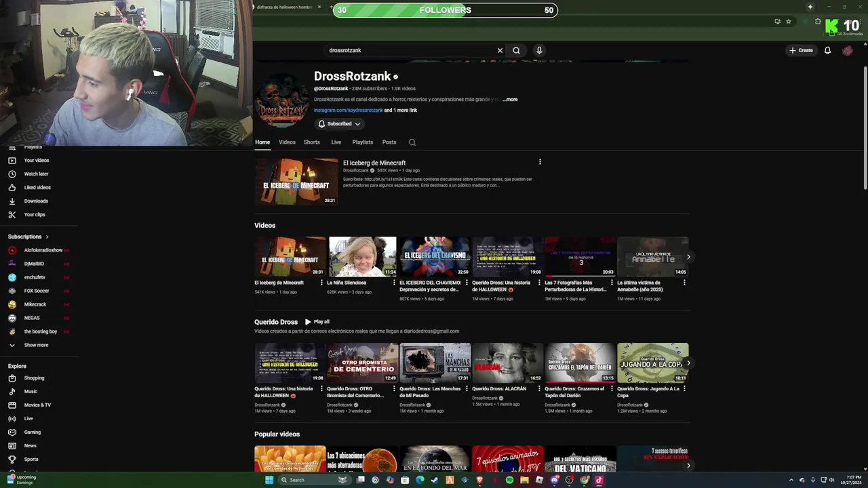Switch to the Posts tab

(389, 142)
